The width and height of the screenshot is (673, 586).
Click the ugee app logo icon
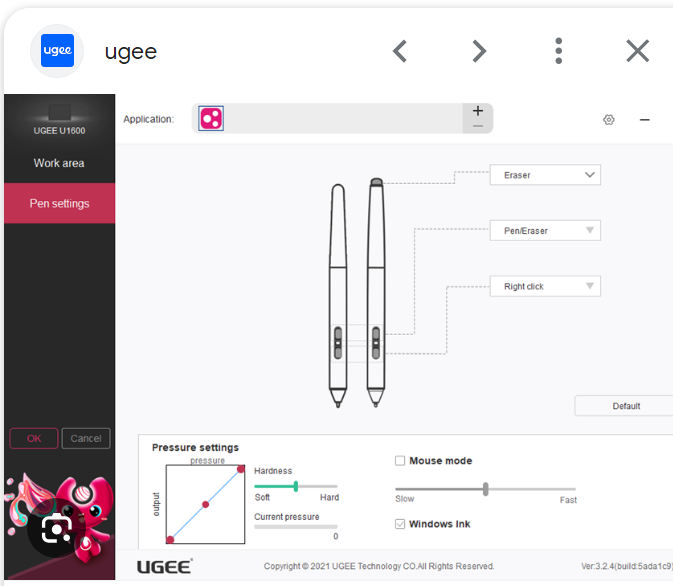pyautogui.click(x=57, y=51)
